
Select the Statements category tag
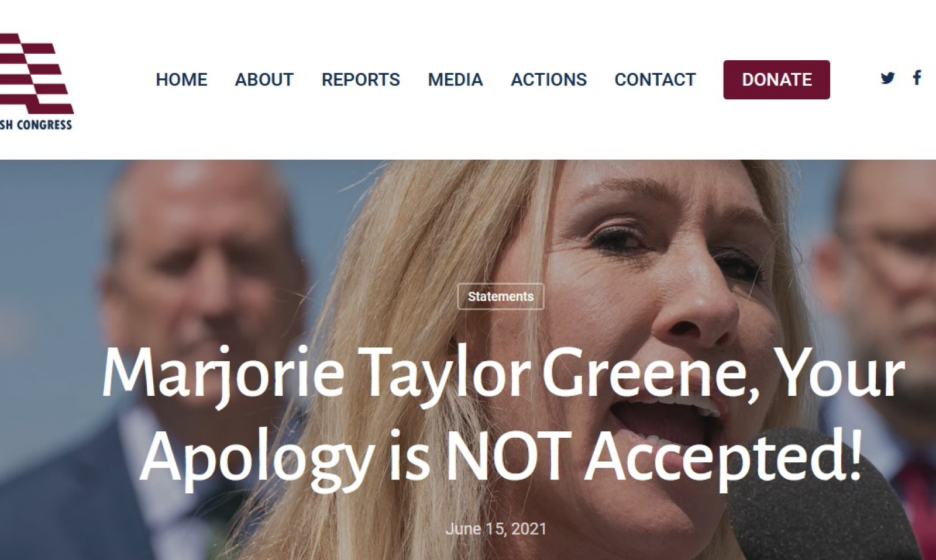coord(501,296)
